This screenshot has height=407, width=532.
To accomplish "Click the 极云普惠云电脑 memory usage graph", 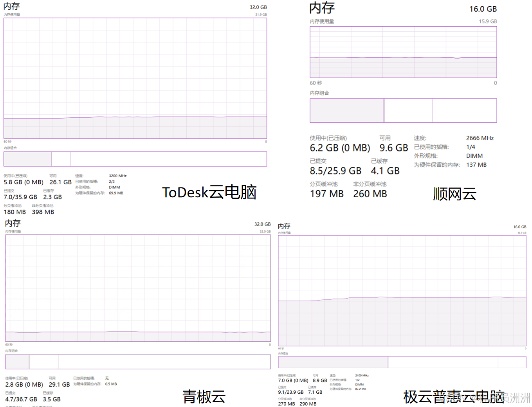I will pyautogui.click(x=402, y=290).
